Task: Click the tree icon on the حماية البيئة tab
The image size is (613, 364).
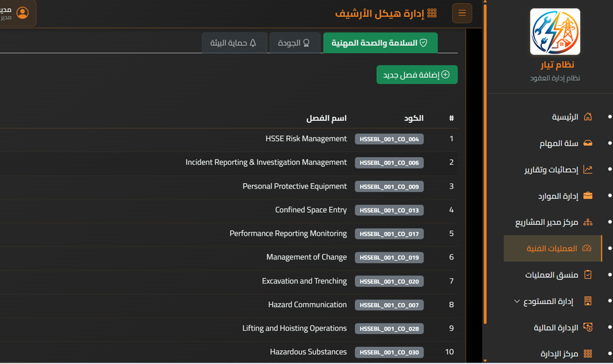Action: click(x=253, y=43)
